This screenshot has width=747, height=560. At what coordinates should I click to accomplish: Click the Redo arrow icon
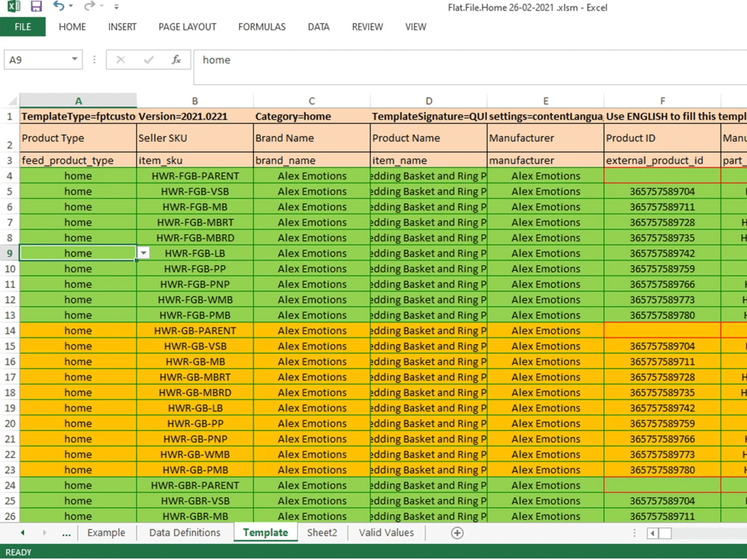(89, 6)
